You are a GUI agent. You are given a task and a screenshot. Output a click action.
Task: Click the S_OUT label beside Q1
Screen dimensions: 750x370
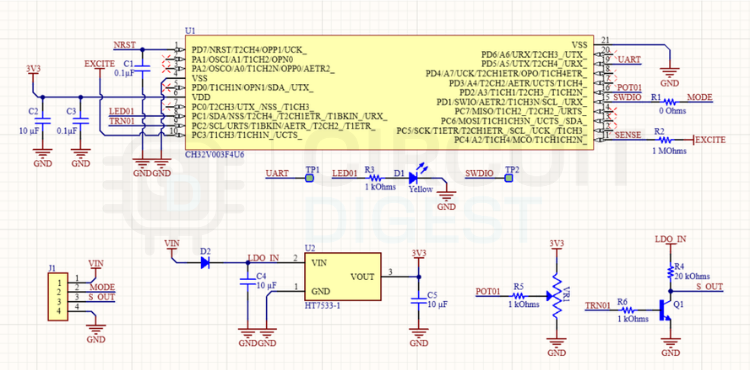click(x=709, y=286)
